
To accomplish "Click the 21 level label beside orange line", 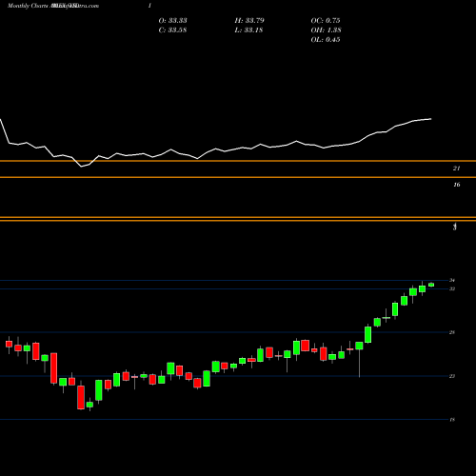I will pos(456,169).
